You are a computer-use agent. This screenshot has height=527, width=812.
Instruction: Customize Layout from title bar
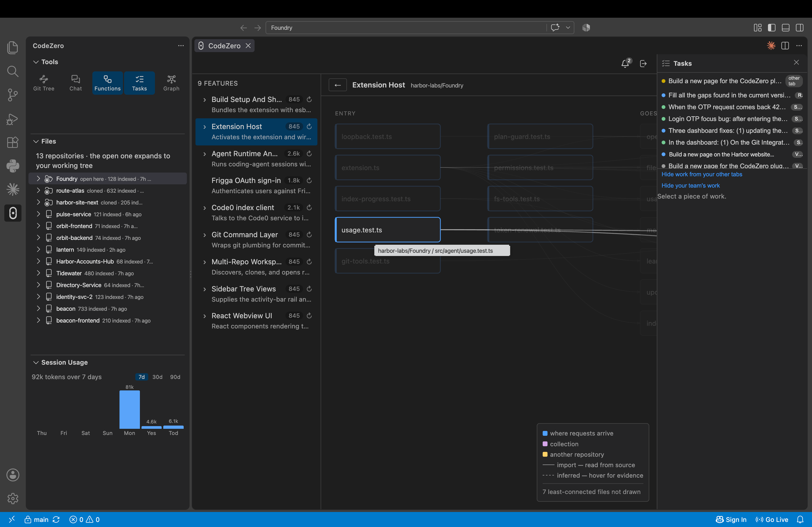pos(757,28)
